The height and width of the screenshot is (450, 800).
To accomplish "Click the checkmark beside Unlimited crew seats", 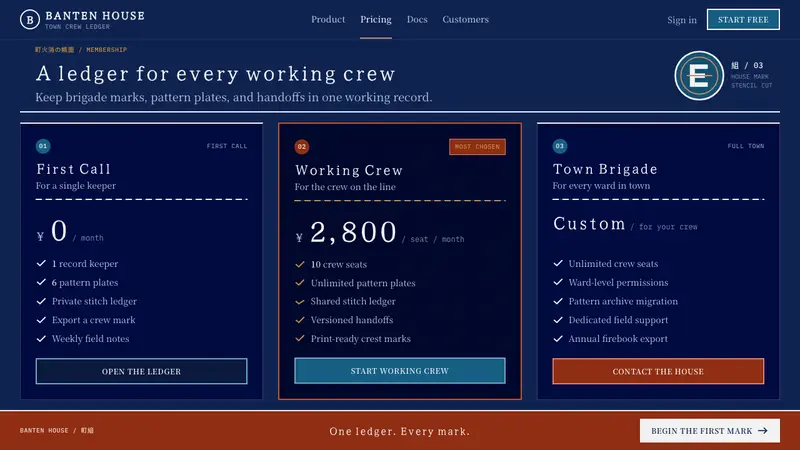I will 558,263.
